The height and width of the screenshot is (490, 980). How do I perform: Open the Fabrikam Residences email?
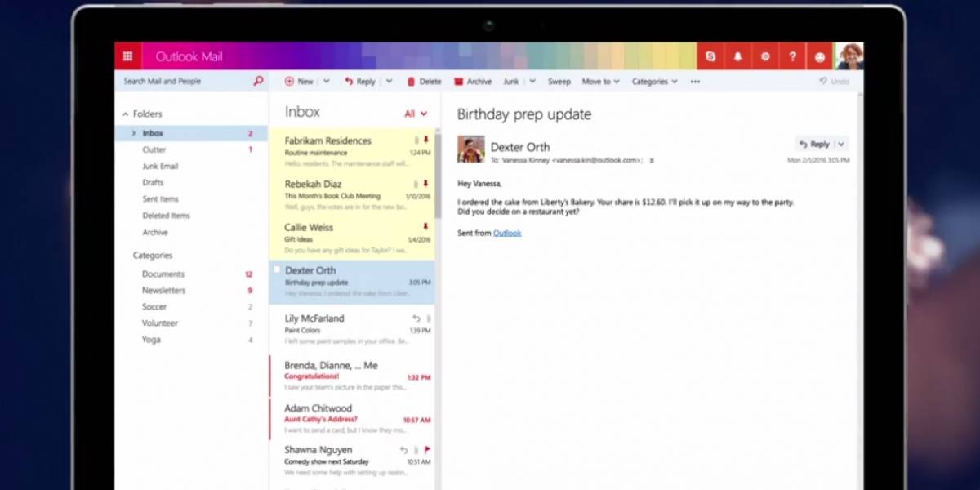point(352,150)
